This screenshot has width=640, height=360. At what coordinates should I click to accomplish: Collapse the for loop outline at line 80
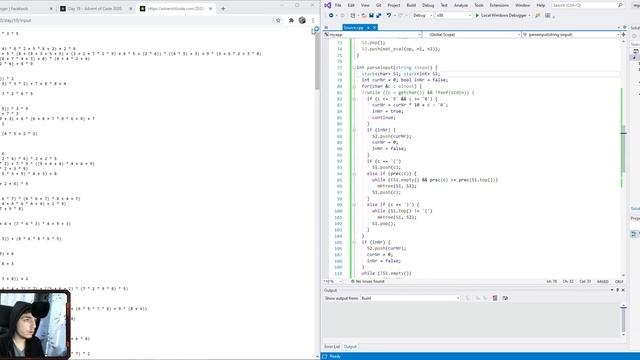tap(354, 87)
